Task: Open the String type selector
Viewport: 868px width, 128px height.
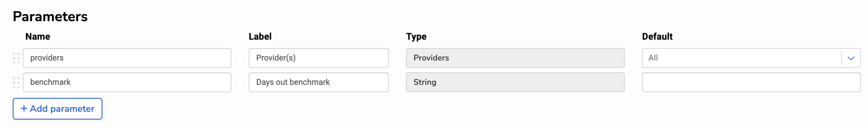Action: tap(515, 83)
